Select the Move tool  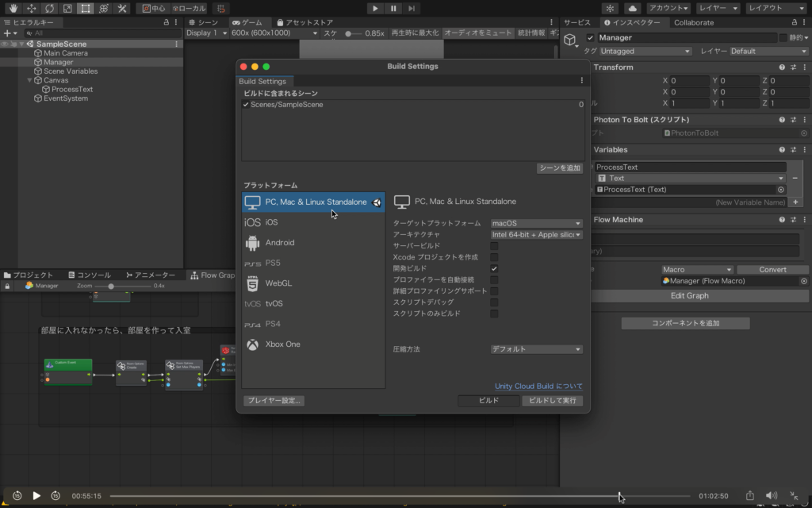click(x=31, y=8)
